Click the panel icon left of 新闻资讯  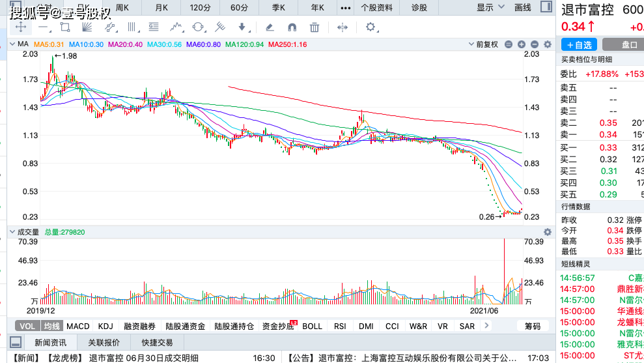coord(16,342)
